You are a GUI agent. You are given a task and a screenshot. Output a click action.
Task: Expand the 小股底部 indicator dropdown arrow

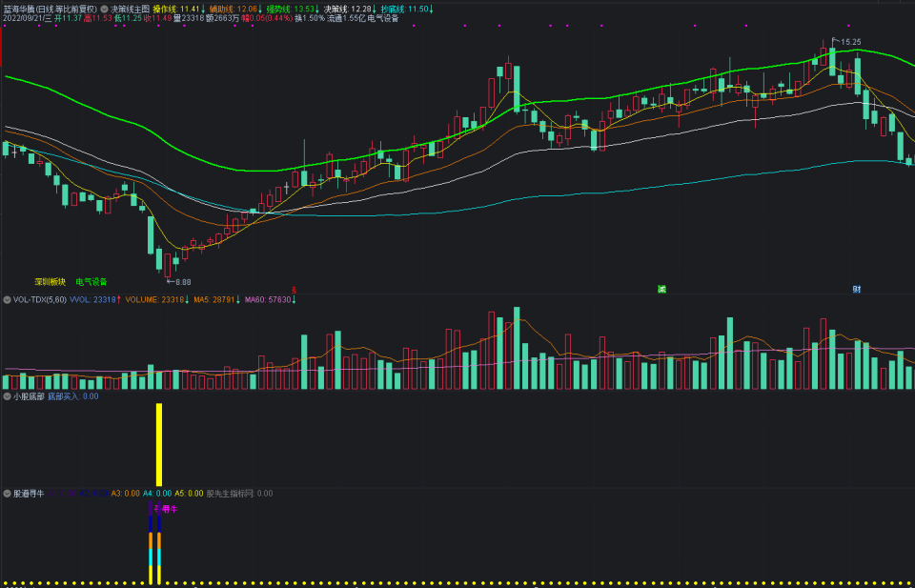pyautogui.click(x=7, y=396)
